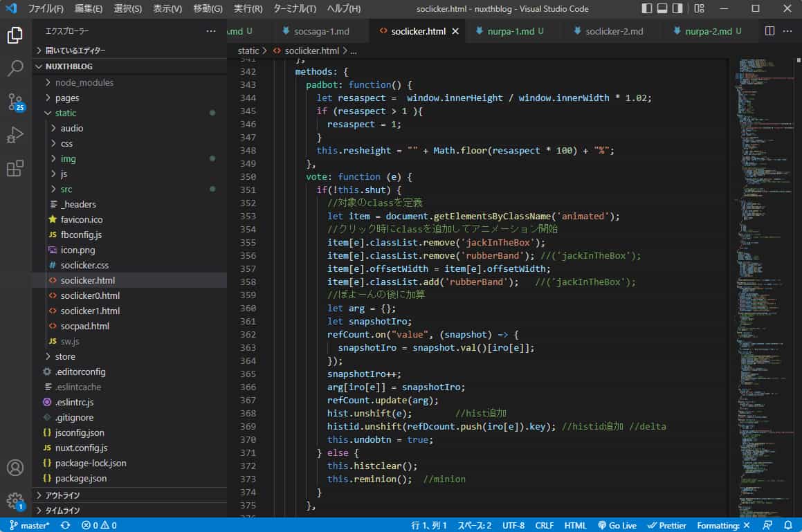Viewport: 802px width, 532px height.
Task: Click the split editor icon
Action: [x=769, y=31]
